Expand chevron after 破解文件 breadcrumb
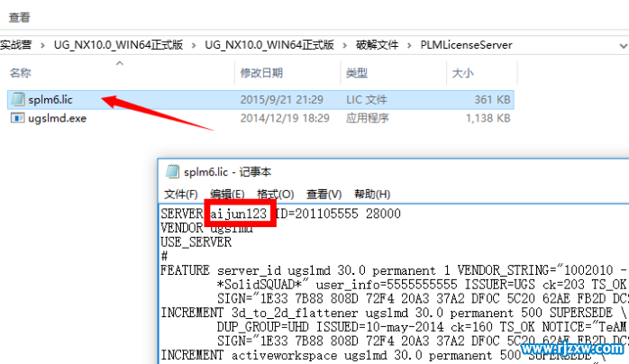629x364 pixels. point(409,45)
